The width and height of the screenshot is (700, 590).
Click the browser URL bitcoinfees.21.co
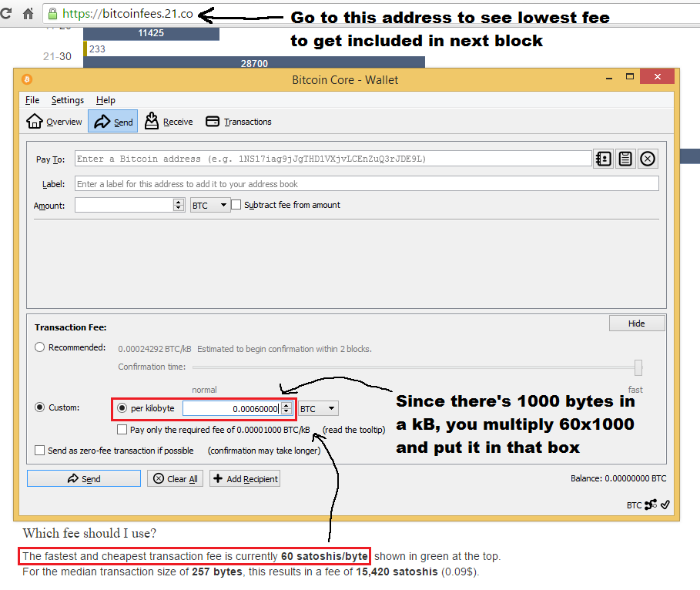128,14
